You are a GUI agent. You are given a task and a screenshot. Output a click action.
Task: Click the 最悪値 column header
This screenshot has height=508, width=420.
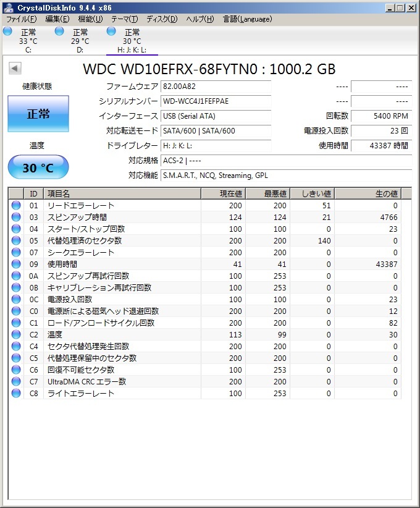coord(268,193)
